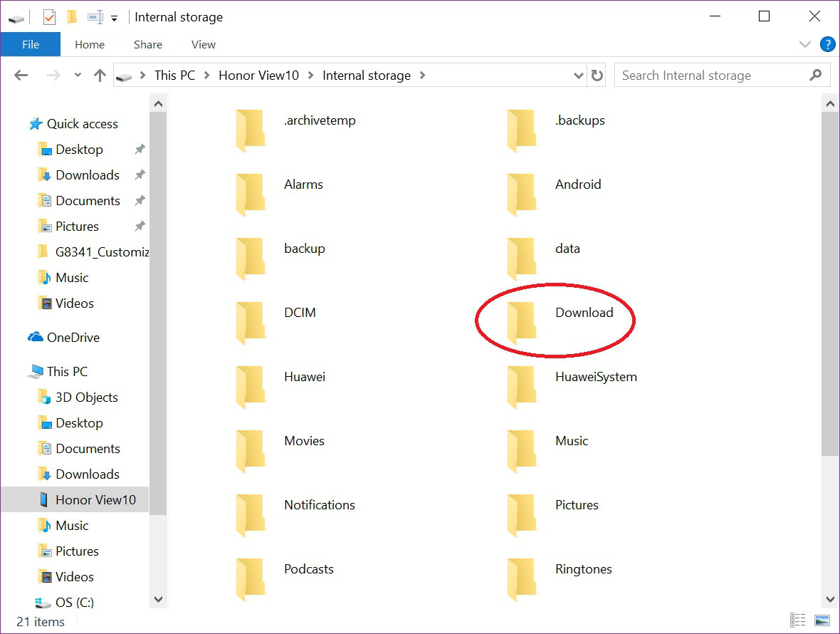The image size is (840, 634).
Task: Expand the chevron after Internal storage in breadcrumb
Action: 422,76
